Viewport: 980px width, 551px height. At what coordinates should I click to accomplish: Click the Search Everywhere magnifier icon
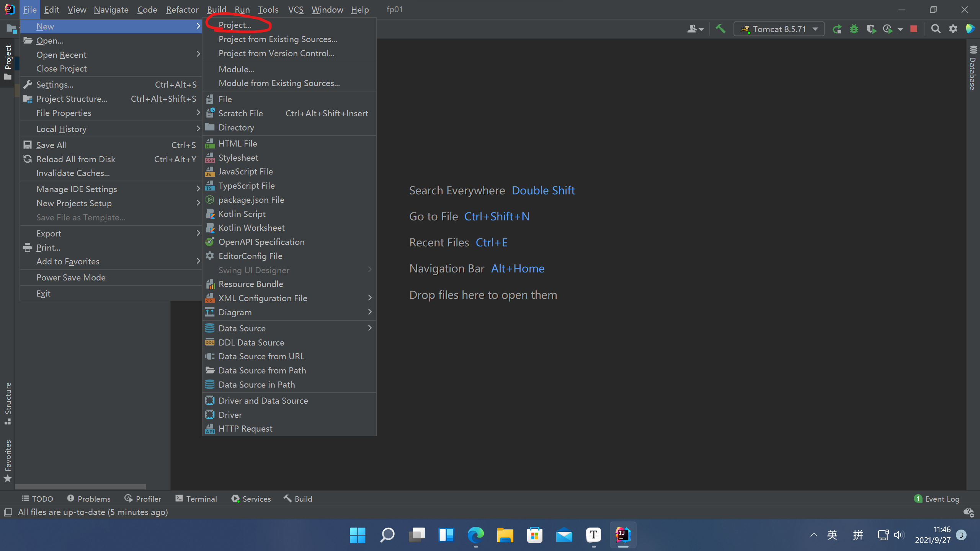[x=936, y=29]
